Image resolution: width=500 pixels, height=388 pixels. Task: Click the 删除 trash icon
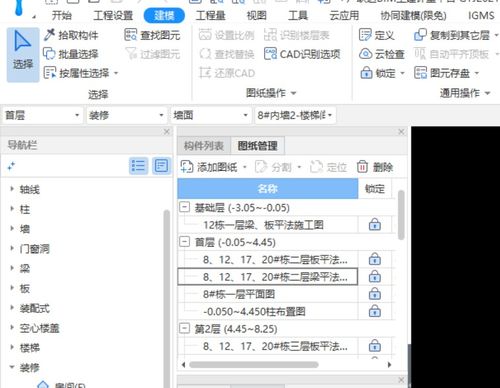(362, 167)
